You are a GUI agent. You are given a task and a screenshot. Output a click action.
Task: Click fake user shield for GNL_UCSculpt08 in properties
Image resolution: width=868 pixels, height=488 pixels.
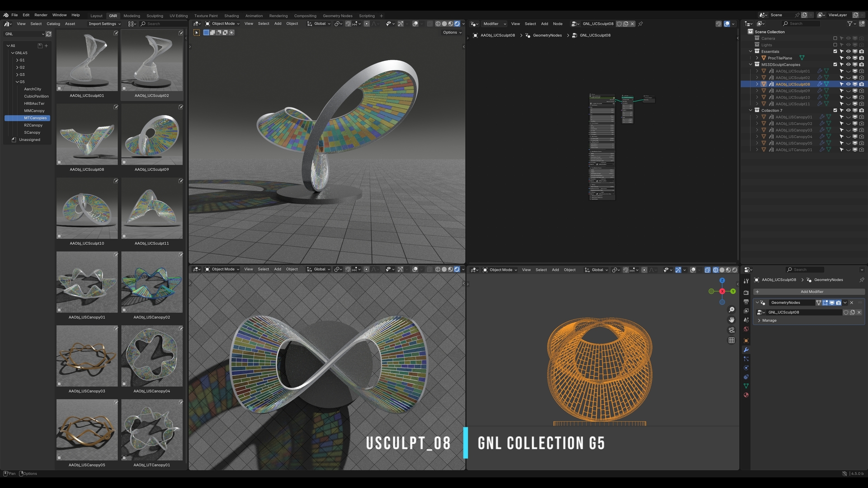pos(846,312)
